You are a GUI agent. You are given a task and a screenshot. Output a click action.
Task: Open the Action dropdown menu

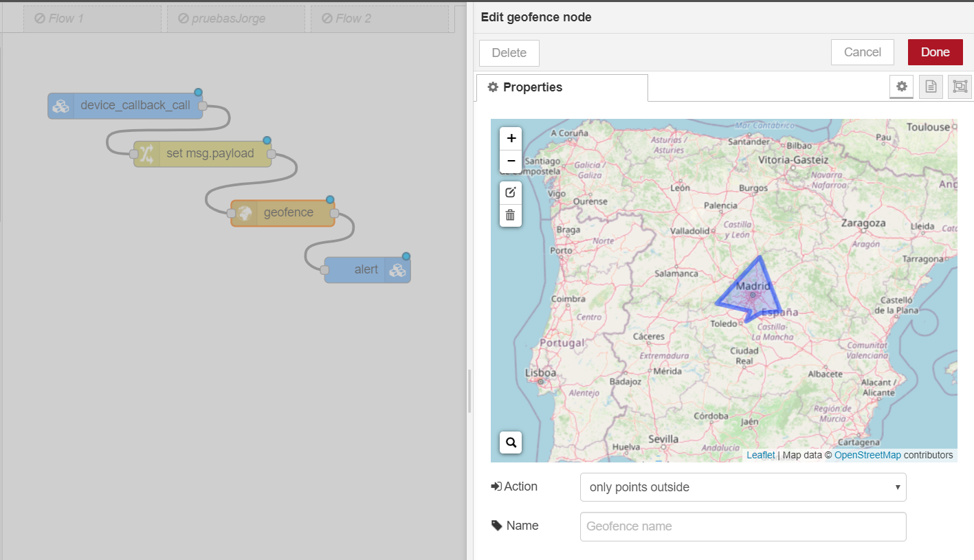(x=742, y=487)
